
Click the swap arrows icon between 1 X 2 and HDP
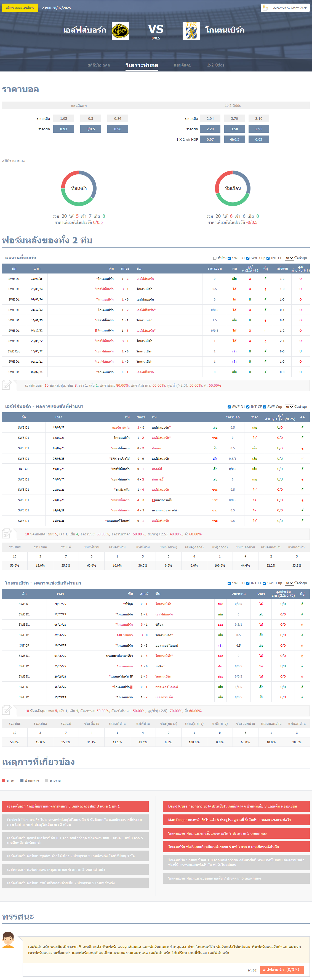(x=188, y=140)
